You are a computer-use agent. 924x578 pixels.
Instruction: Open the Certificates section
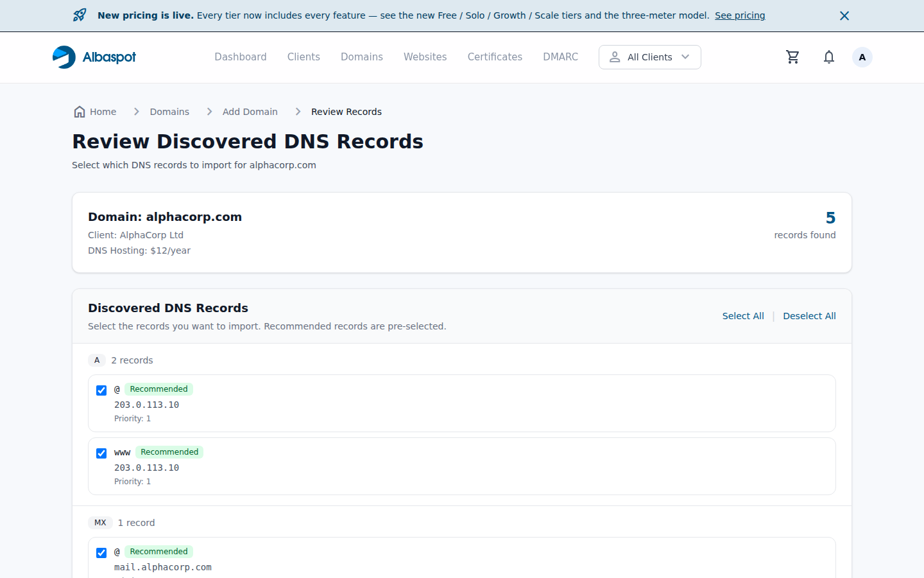(495, 57)
